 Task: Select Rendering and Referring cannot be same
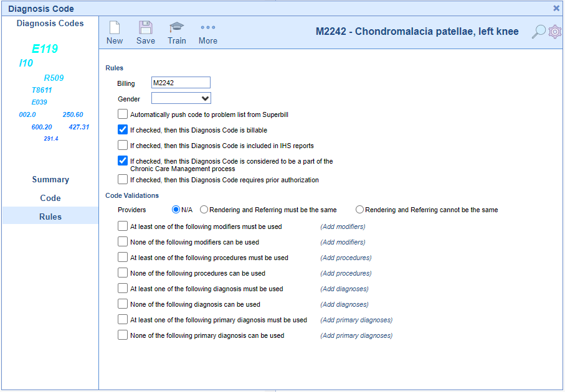click(x=359, y=210)
